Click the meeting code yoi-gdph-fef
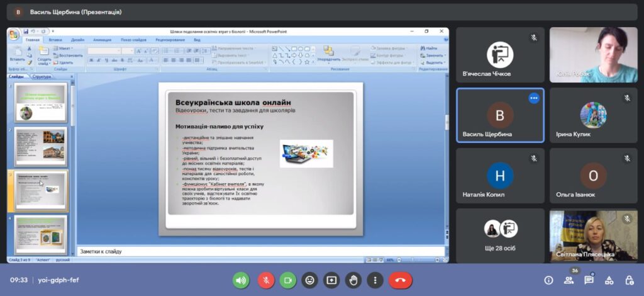This screenshot has height=296, width=644. pos(58,280)
